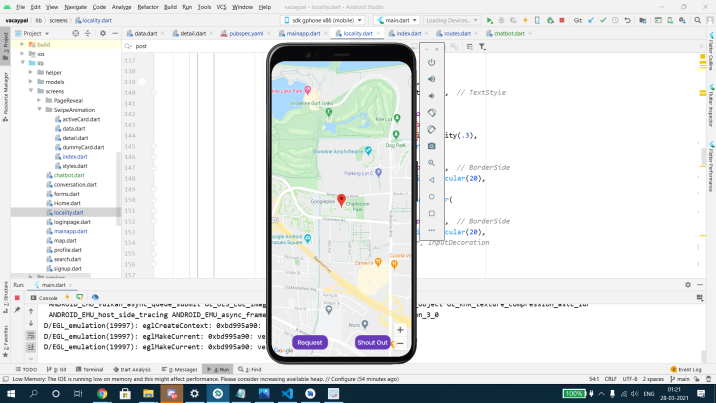716x403 pixels.
Task: Trigger Flutter hot reload lightning icon in toolbar
Action: (x=526, y=21)
